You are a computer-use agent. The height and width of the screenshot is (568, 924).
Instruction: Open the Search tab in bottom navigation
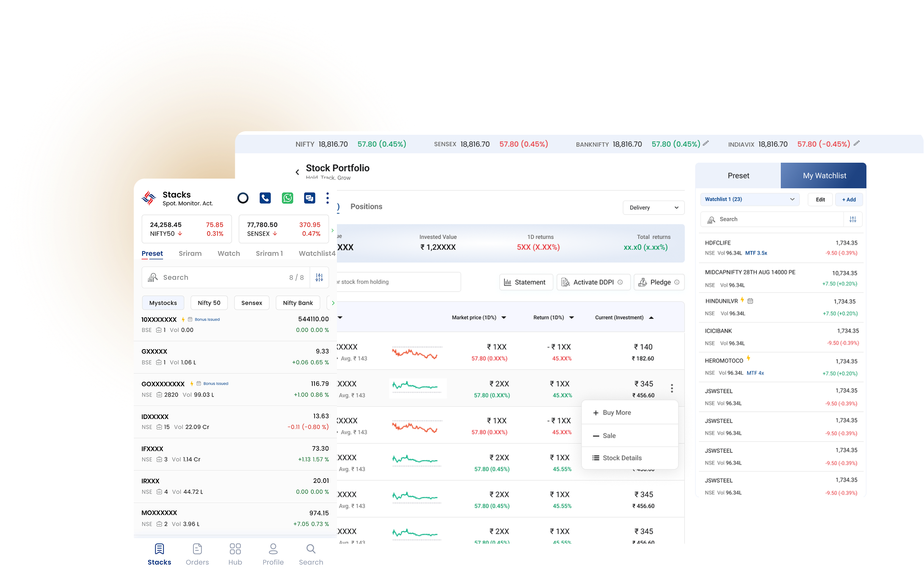point(311,554)
